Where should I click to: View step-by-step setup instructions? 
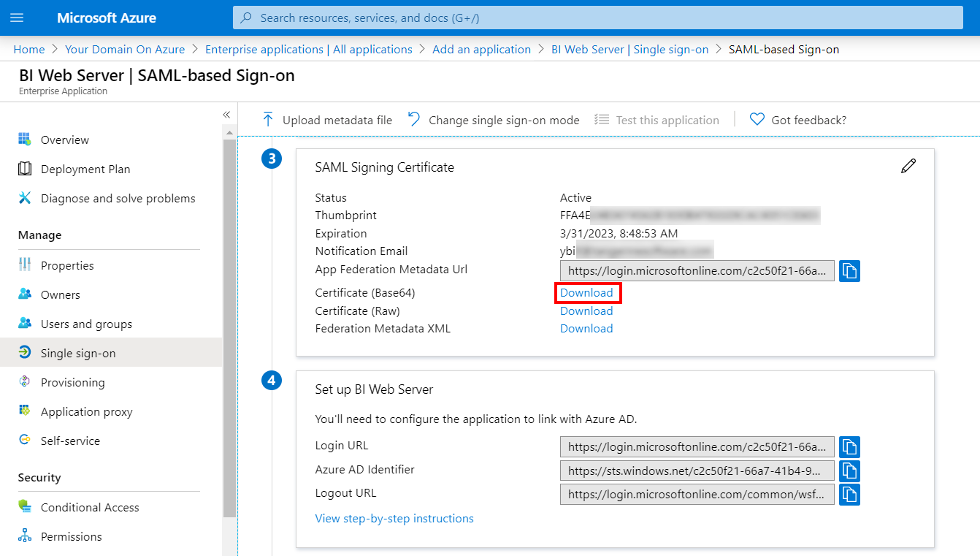(x=394, y=518)
